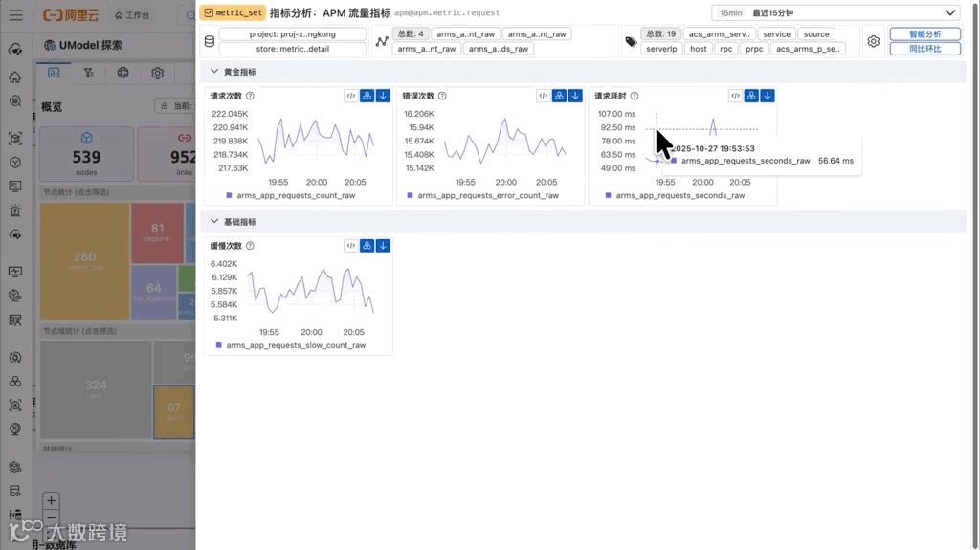Open code view for 请求耗时 chart
Image resolution: width=980 pixels, height=550 pixels.
point(735,96)
